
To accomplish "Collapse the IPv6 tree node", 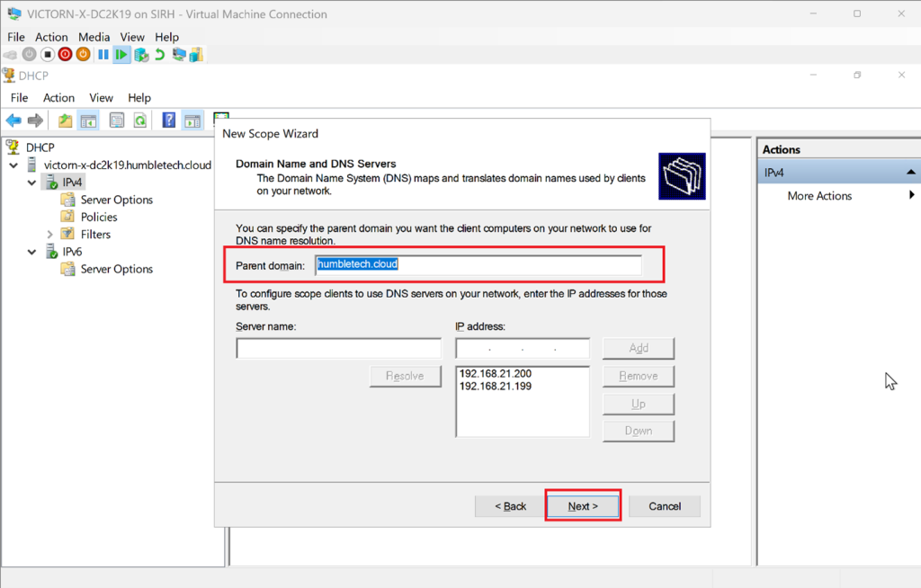I will coord(32,252).
